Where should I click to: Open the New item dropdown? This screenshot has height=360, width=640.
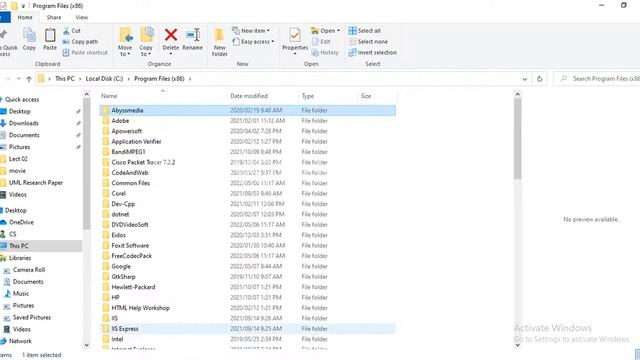tap(251, 31)
